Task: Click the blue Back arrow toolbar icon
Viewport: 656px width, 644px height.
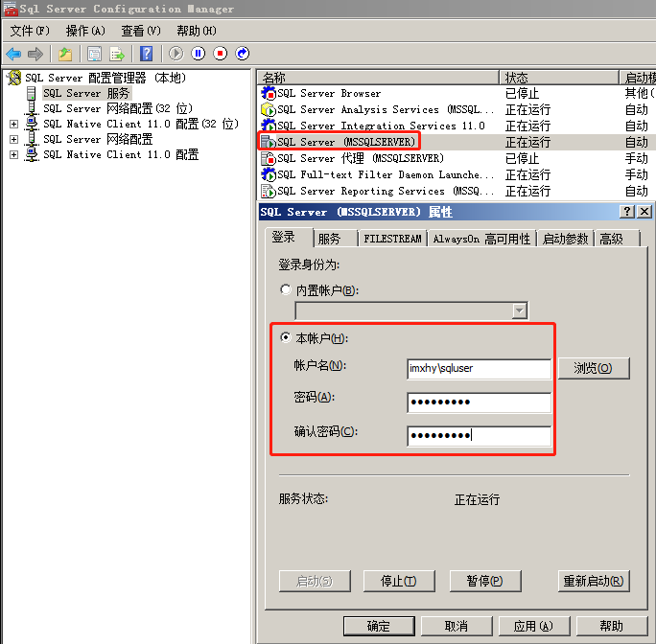Action: pos(13,54)
